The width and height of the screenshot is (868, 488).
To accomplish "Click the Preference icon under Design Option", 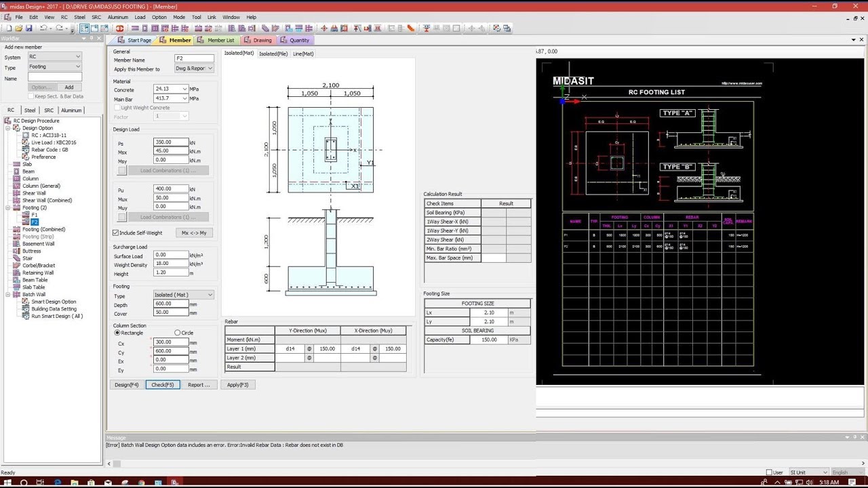I will (x=26, y=157).
